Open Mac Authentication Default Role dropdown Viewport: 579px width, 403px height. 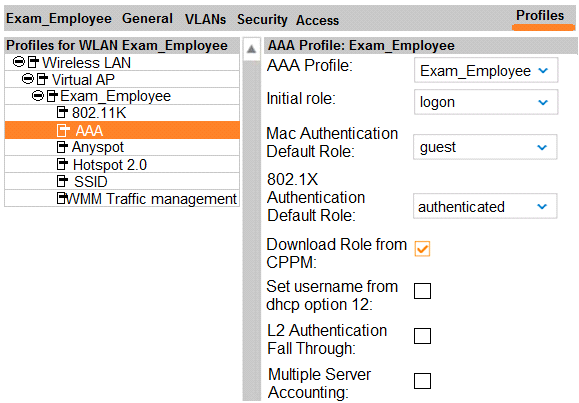(x=485, y=147)
